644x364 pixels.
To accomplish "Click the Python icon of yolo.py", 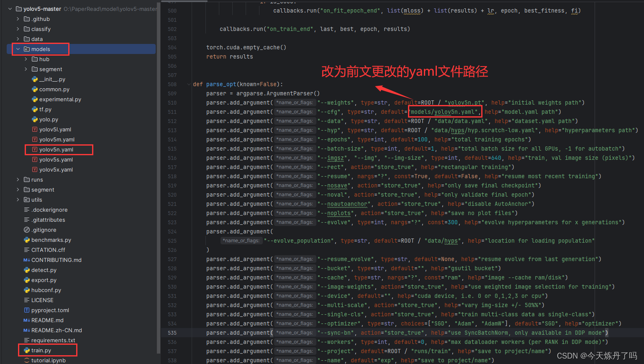I will (35, 119).
